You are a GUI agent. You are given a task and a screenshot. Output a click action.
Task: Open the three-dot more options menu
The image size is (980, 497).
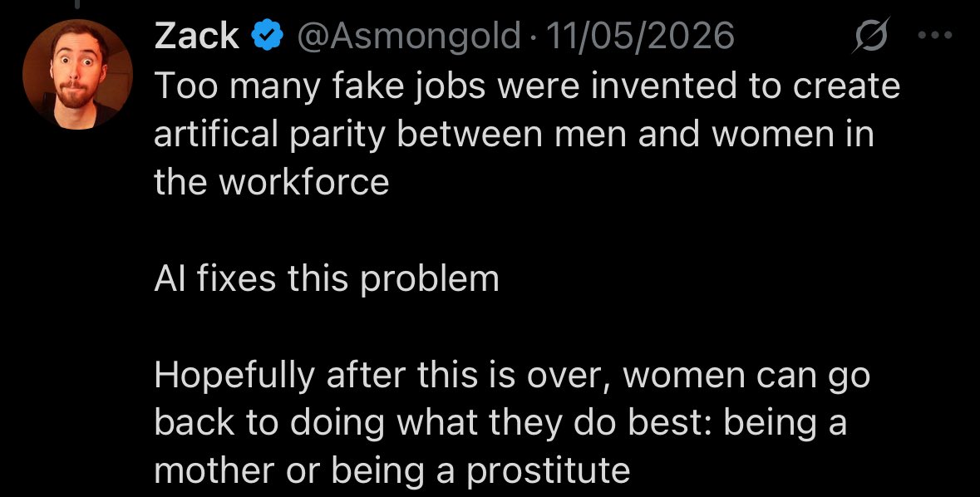pyautogui.click(x=935, y=36)
